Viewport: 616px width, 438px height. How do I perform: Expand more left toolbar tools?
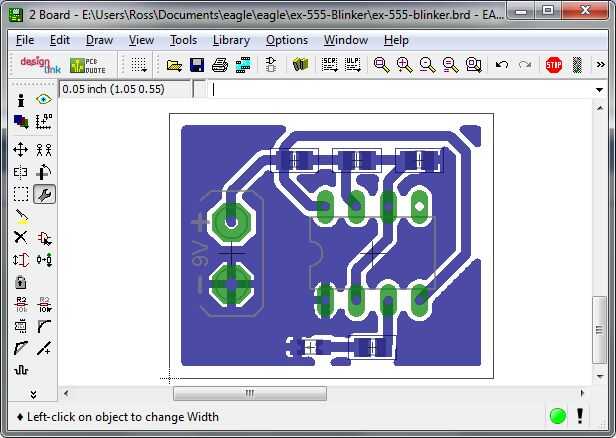click(33, 394)
